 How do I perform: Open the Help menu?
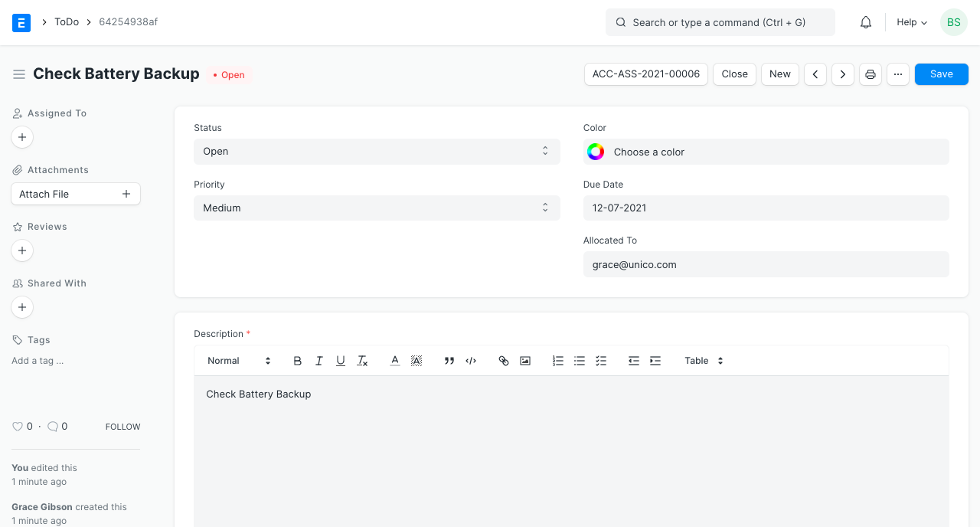pyautogui.click(x=912, y=22)
